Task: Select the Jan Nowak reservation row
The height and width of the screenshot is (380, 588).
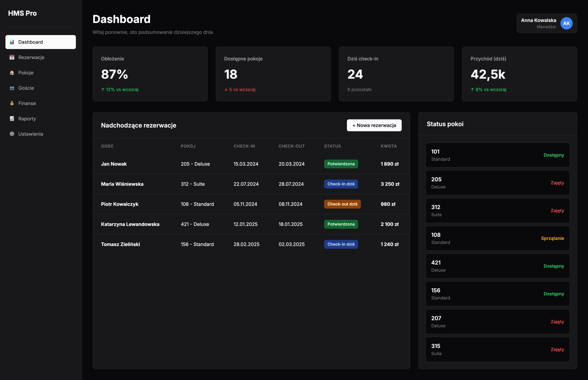Action: tap(251, 164)
